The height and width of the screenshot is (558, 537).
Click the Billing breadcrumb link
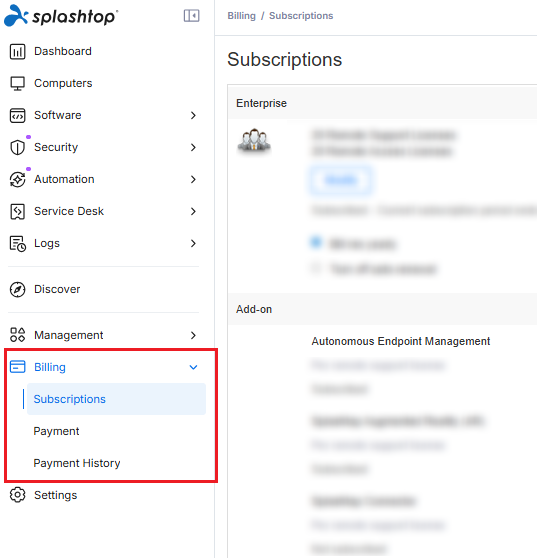[x=242, y=16]
